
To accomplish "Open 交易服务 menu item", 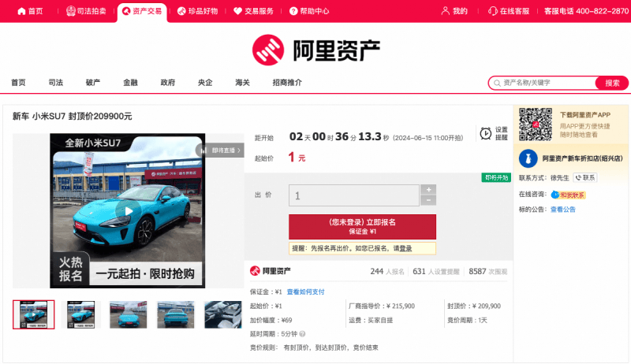I will pyautogui.click(x=253, y=11).
